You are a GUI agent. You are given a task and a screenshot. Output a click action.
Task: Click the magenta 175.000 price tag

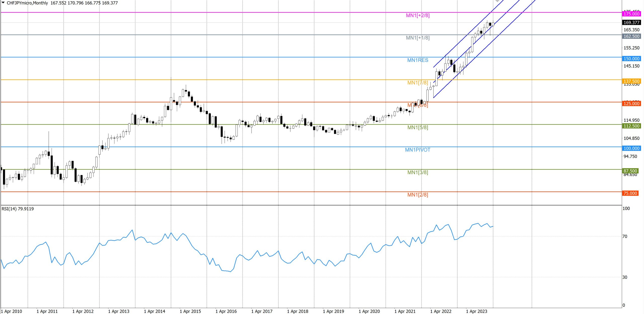[631, 14]
